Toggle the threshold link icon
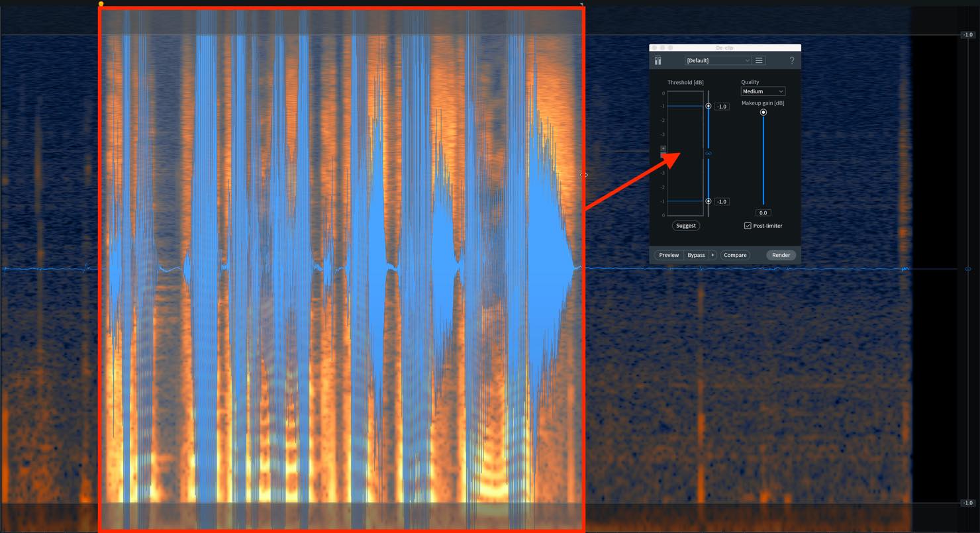This screenshot has width=980, height=533. pyautogui.click(x=708, y=153)
